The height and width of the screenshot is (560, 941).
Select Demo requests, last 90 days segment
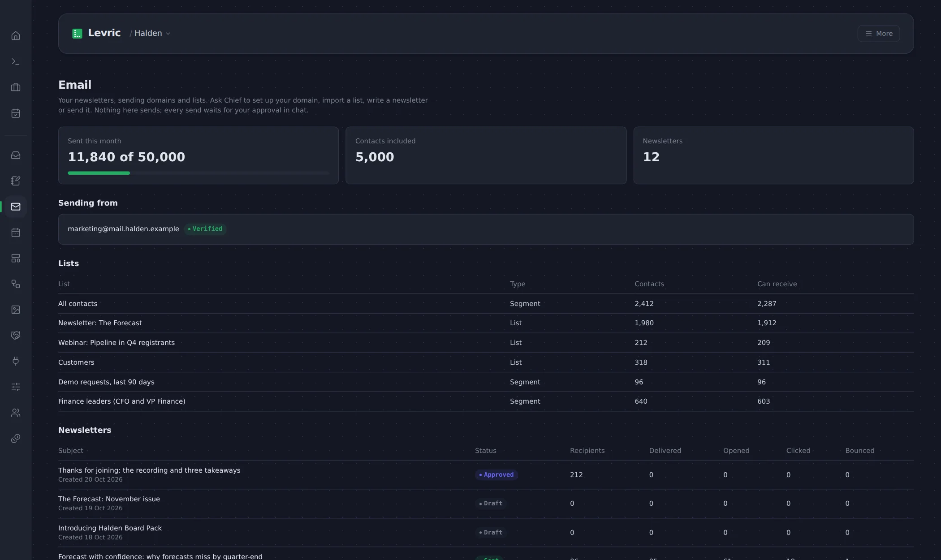[x=486, y=382]
